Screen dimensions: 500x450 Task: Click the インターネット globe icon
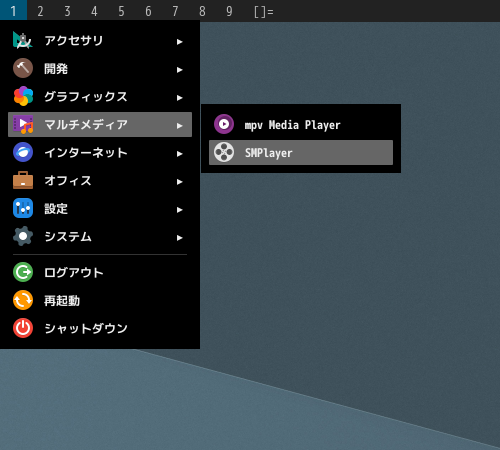[x=23, y=152]
